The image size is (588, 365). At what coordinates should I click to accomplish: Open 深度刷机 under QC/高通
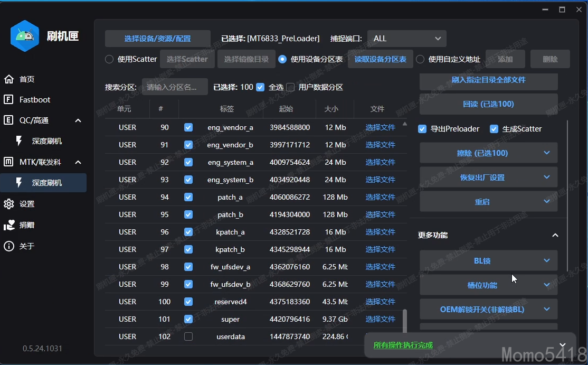pos(46,141)
